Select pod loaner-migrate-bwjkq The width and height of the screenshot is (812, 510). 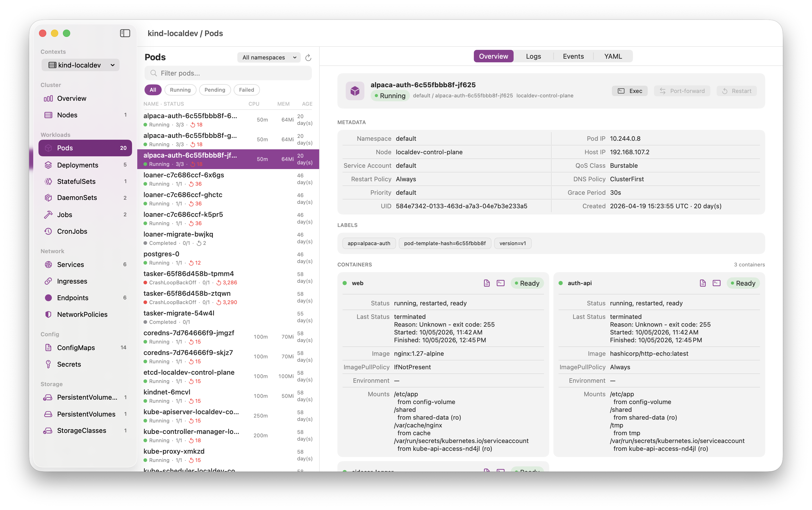(x=228, y=238)
